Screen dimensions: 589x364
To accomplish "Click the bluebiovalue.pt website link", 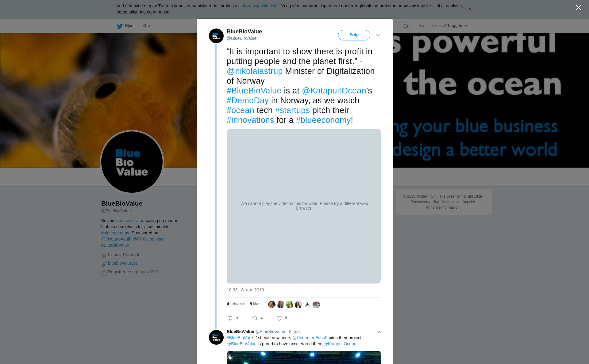I will coord(122,263).
